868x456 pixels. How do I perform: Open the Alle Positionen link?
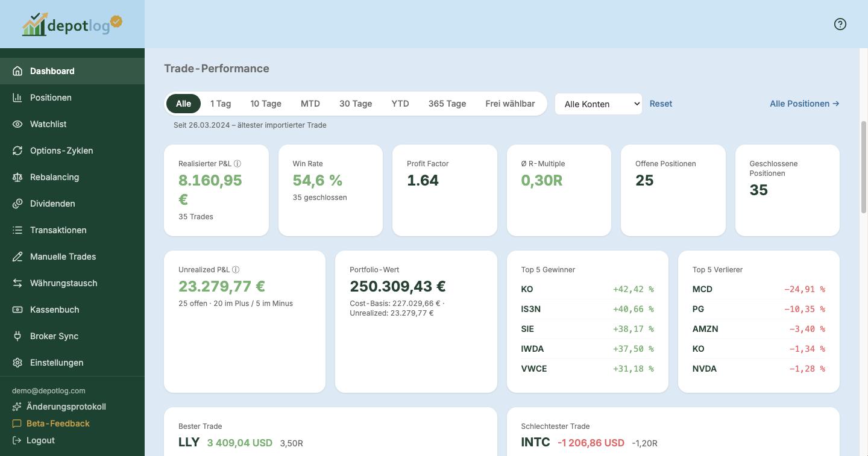[804, 104]
